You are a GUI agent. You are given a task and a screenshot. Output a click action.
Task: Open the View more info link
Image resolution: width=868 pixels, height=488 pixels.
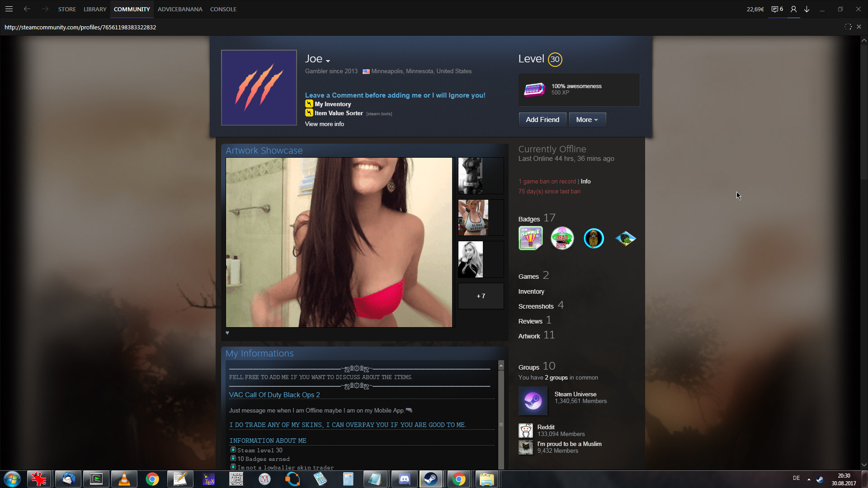[324, 124]
